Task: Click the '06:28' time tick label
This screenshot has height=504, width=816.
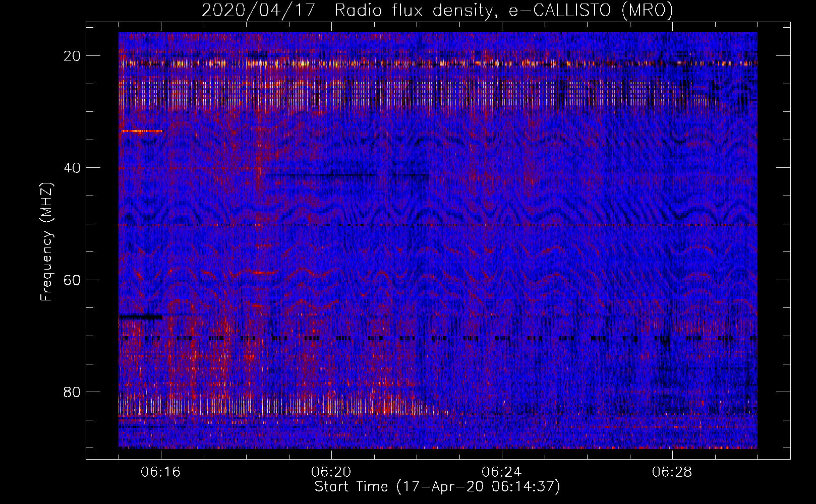Action: point(672,472)
